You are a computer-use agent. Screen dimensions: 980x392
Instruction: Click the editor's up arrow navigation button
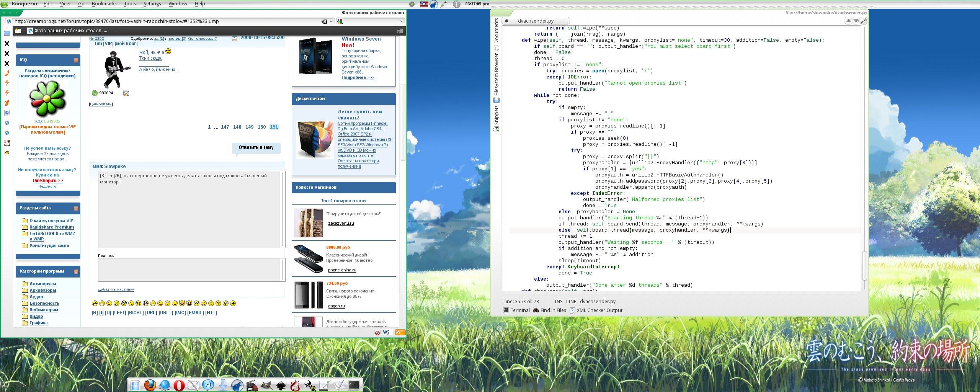point(848,21)
